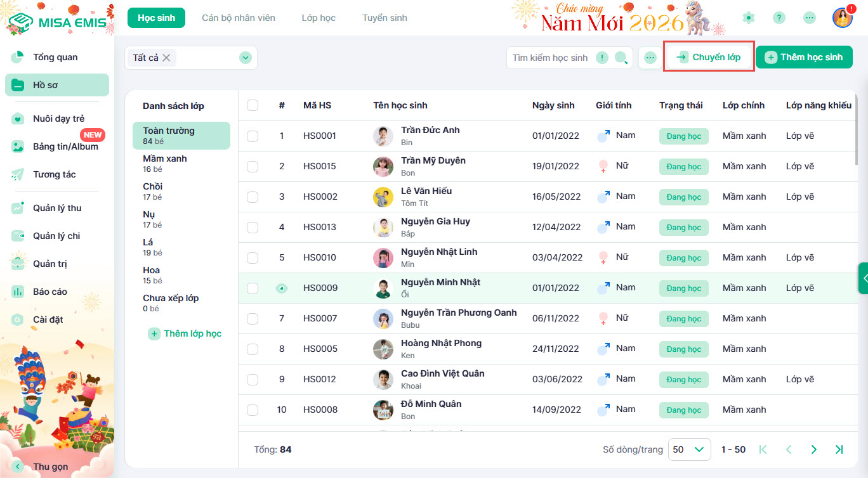868x478 pixels.
Task: Check the box for Trần Đức Anh
Action: [253, 136]
